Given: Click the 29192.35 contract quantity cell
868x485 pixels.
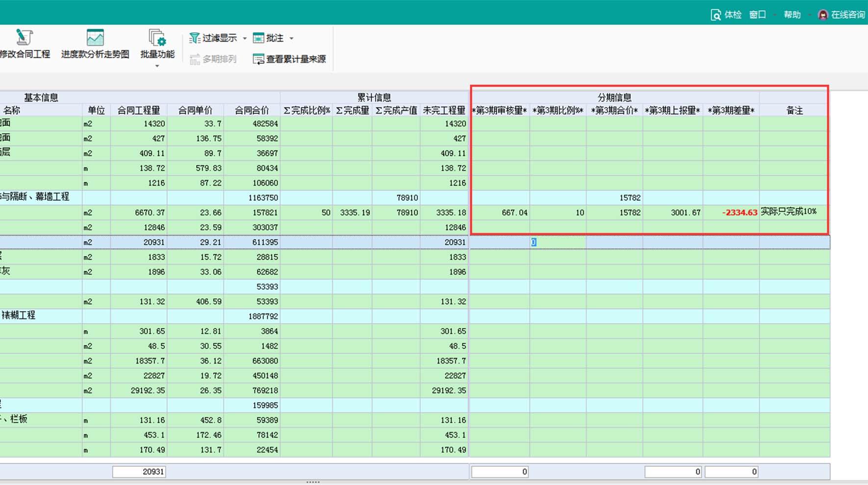Looking at the screenshot, I should click(139, 390).
